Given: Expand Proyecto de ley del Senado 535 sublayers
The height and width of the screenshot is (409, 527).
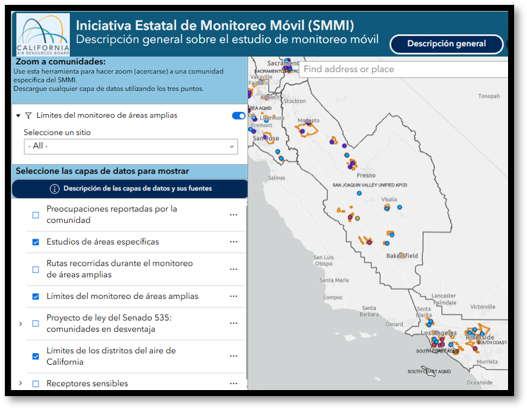Looking at the screenshot, I should tap(21, 324).
